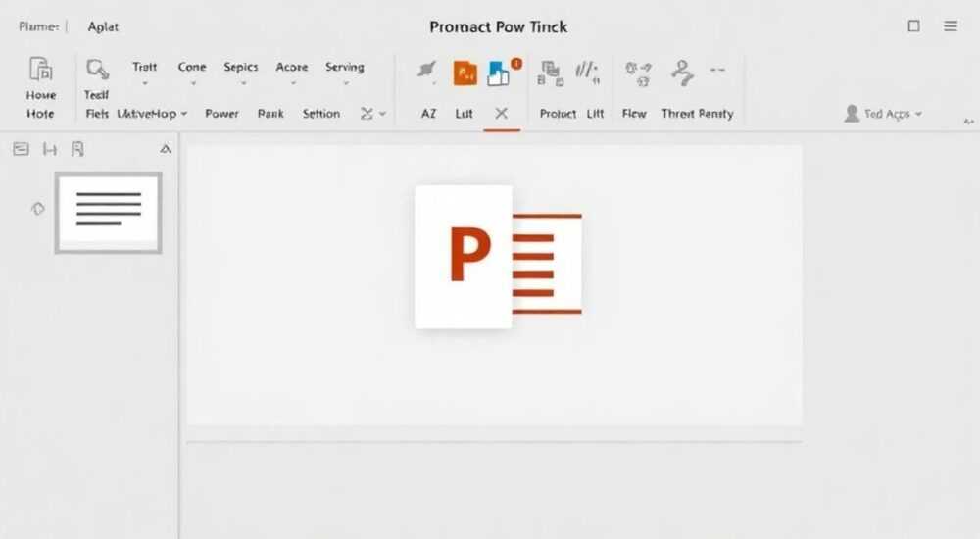Click the Power button
980x539 pixels.
coord(221,113)
